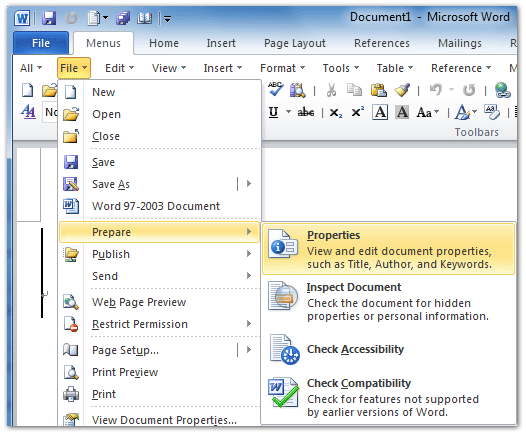The image size is (526, 434).
Task: Expand the All menu dropdown
Action: point(31,68)
